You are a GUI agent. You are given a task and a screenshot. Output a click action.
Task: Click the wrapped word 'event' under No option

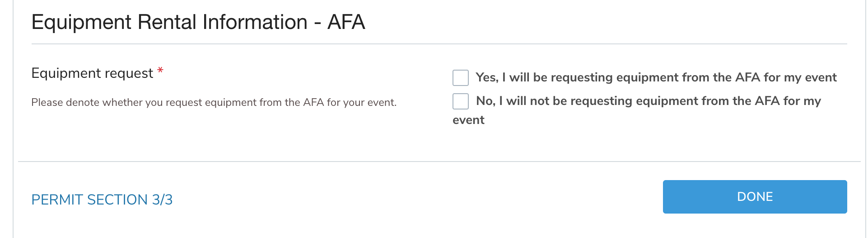click(x=468, y=120)
